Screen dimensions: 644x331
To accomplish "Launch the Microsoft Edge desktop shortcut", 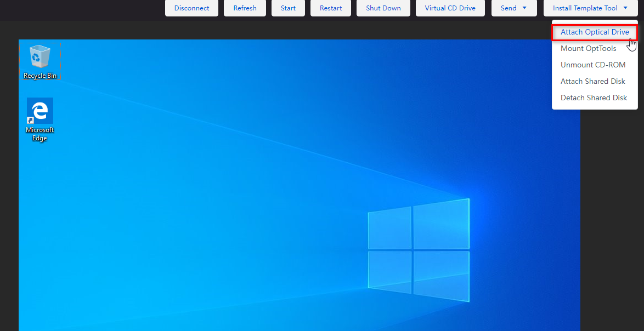I will (40, 119).
